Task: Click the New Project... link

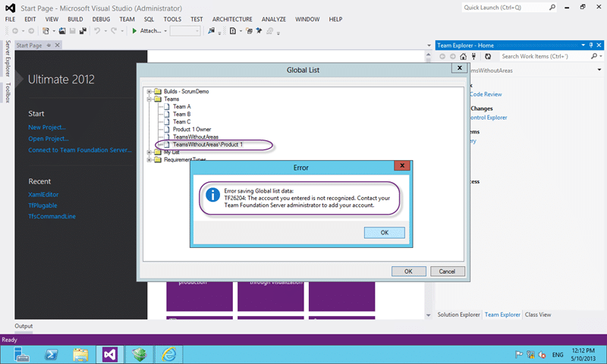Action: coord(47,127)
